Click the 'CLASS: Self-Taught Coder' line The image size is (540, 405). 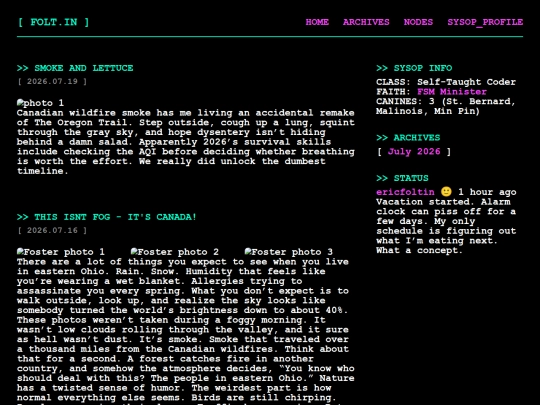click(446, 82)
